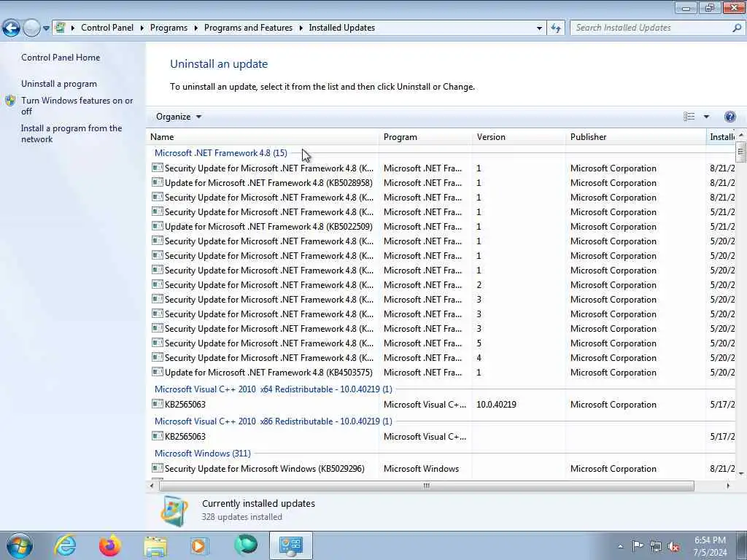Viewport: 747px width, 560px height.
Task: Open the Organize menu
Action: tap(179, 117)
